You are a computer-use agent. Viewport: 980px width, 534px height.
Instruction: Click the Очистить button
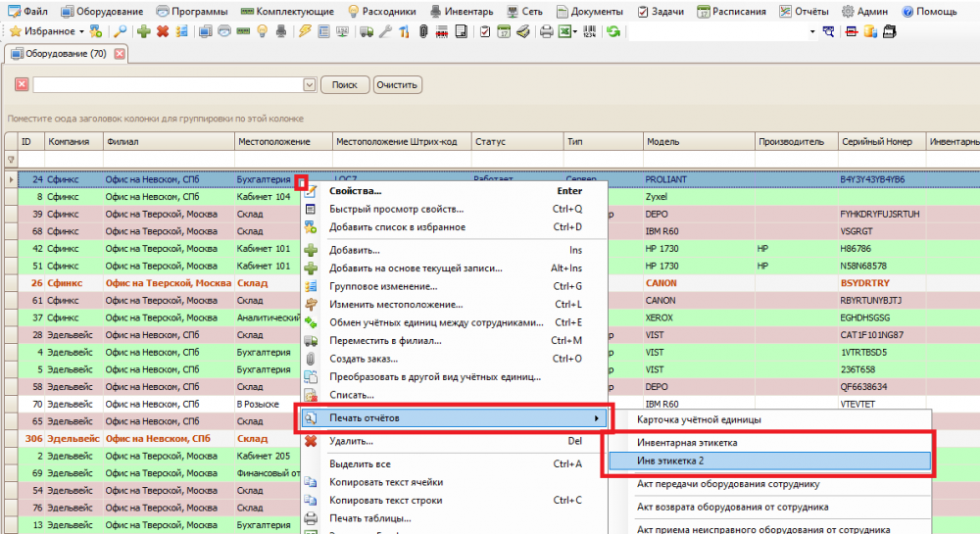click(x=397, y=85)
